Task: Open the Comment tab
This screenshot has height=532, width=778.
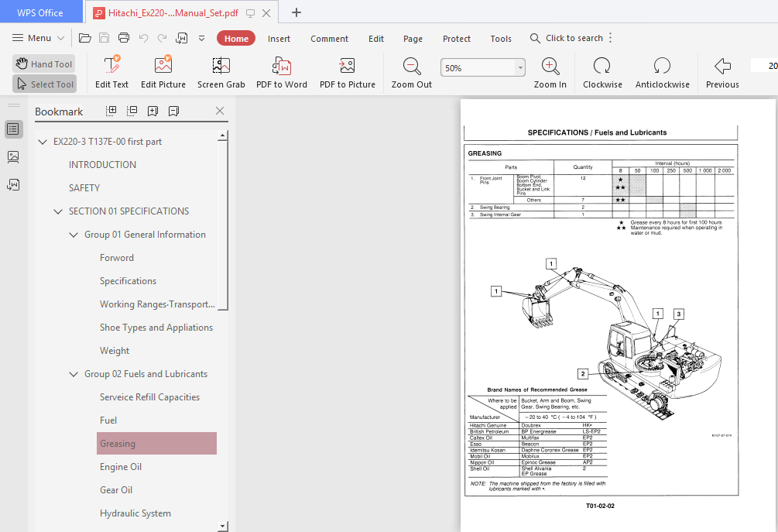Action: pyautogui.click(x=330, y=39)
